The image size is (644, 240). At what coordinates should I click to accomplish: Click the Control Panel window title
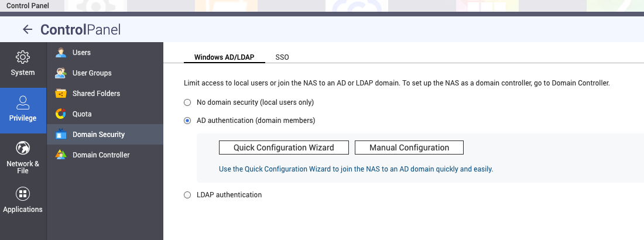pyautogui.click(x=28, y=5)
